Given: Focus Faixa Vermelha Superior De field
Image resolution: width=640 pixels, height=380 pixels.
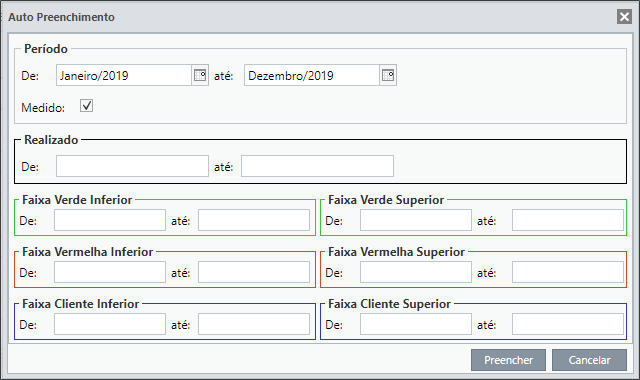Looking at the screenshot, I should [416, 272].
